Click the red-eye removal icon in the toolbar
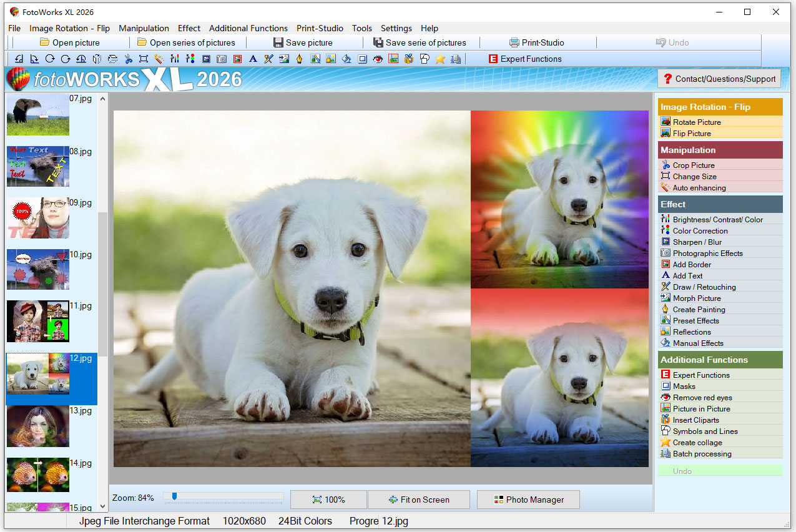 tap(378, 59)
